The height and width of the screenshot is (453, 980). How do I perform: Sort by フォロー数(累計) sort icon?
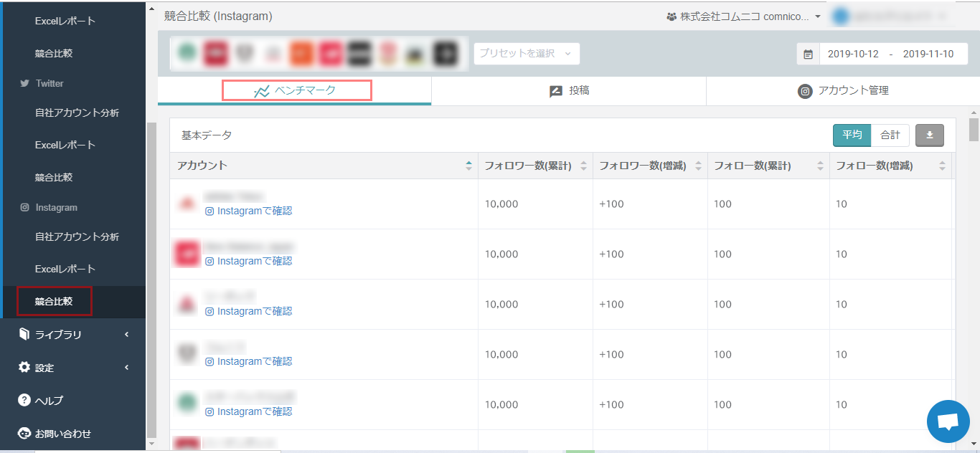[820, 166]
